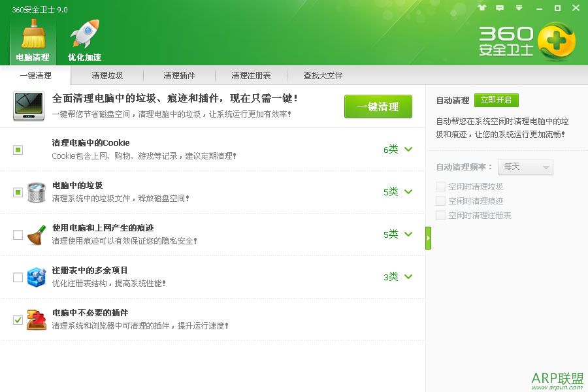Enable the 使用电脑和上网产生的痕迹 checkbox

tap(18, 235)
